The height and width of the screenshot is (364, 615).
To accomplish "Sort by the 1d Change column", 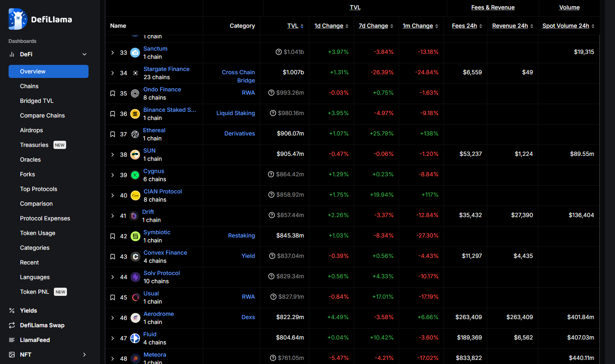I will (331, 26).
